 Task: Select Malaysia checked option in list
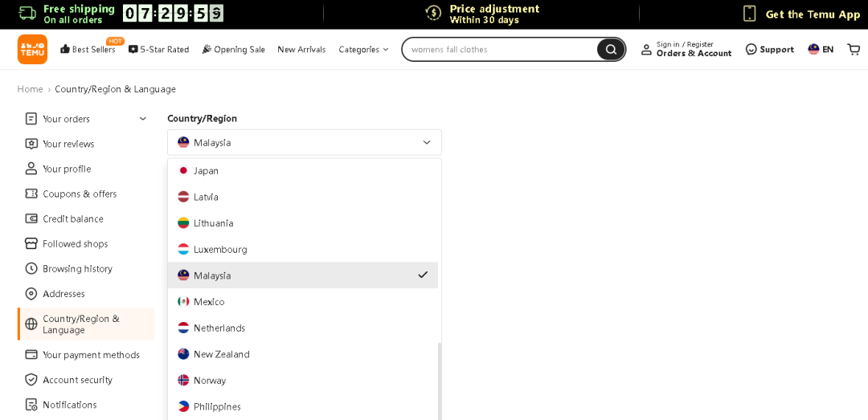coord(303,275)
